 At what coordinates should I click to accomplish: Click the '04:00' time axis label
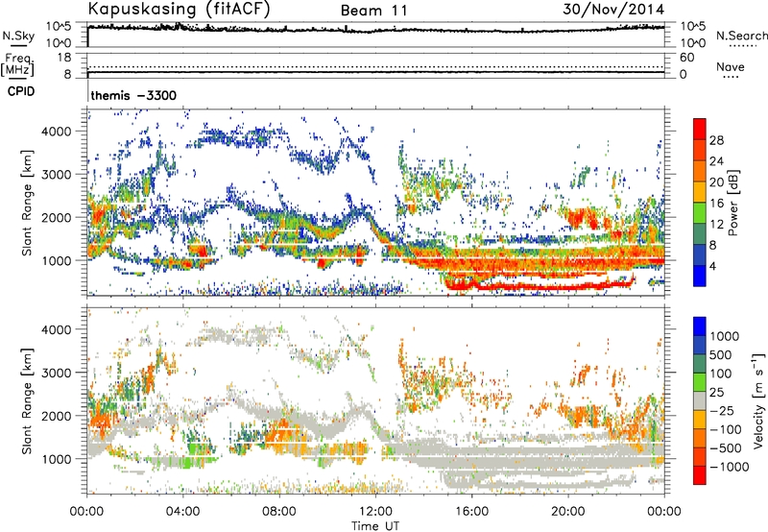(x=183, y=512)
